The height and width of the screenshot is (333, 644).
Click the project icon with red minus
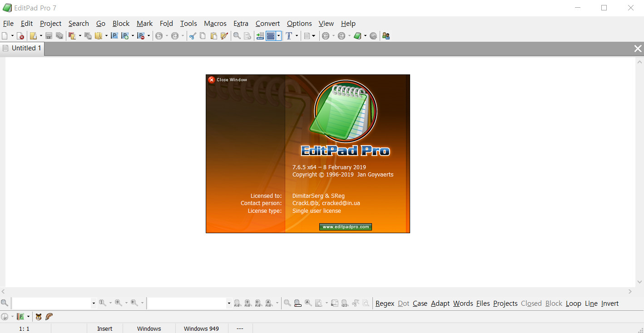[141, 36]
